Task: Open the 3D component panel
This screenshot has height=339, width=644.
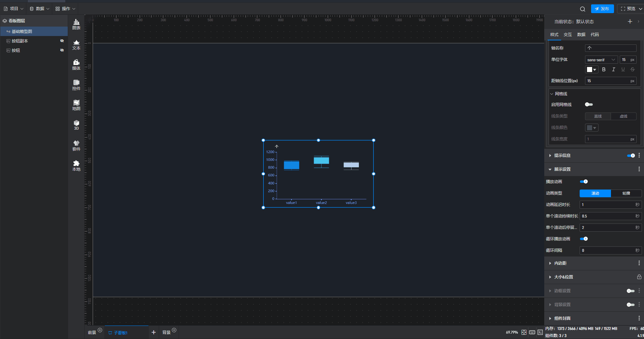Action: point(76,125)
